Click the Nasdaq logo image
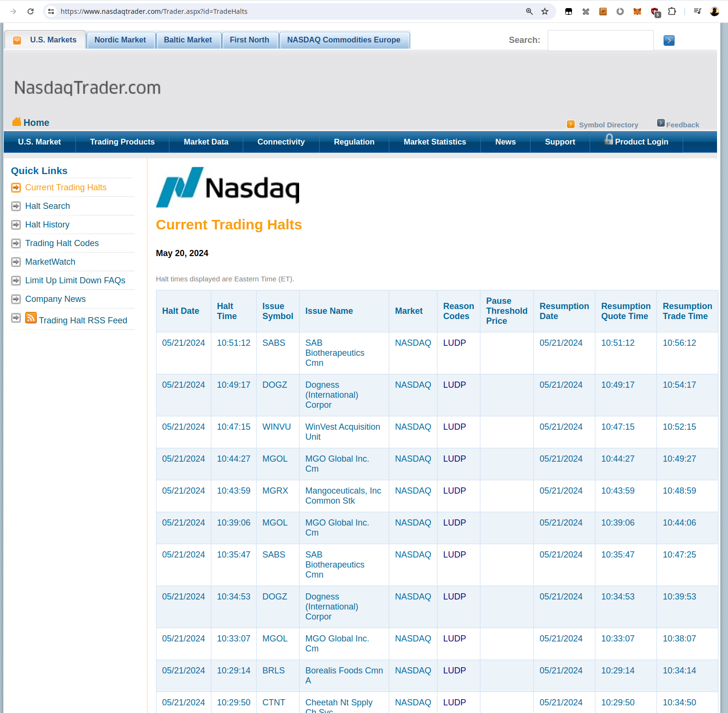This screenshot has width=728, height=713. pos(228,187)
